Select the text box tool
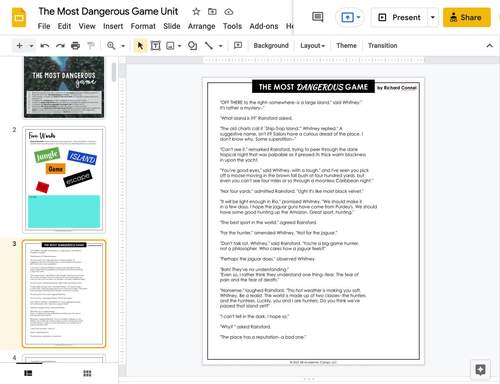500x384 pixels. (156, 46)
